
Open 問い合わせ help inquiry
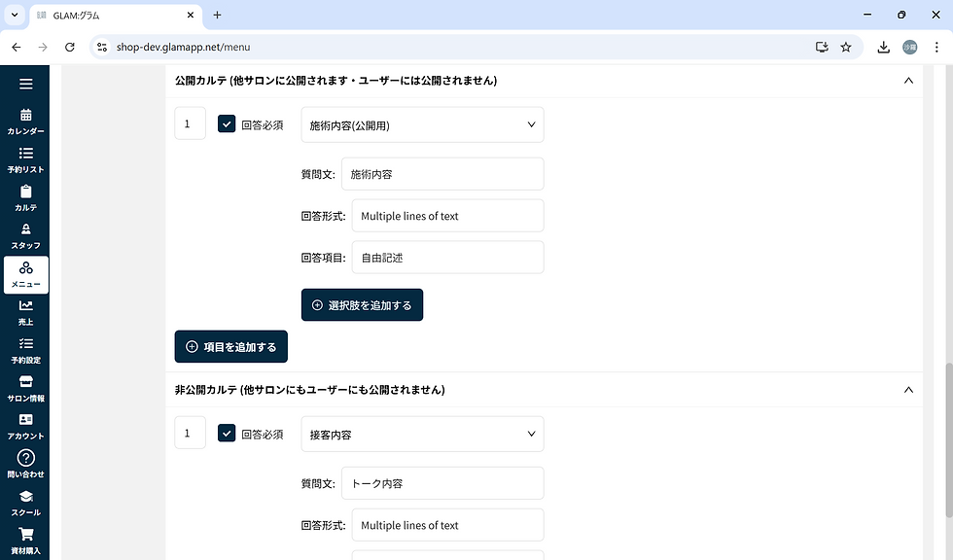[25, 465]
